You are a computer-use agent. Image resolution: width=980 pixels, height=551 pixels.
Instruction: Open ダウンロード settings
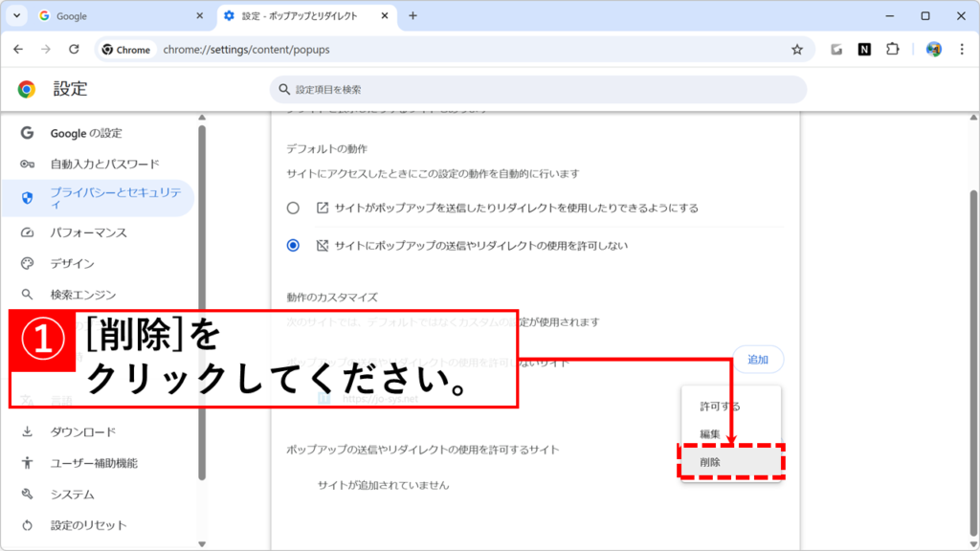83,431
